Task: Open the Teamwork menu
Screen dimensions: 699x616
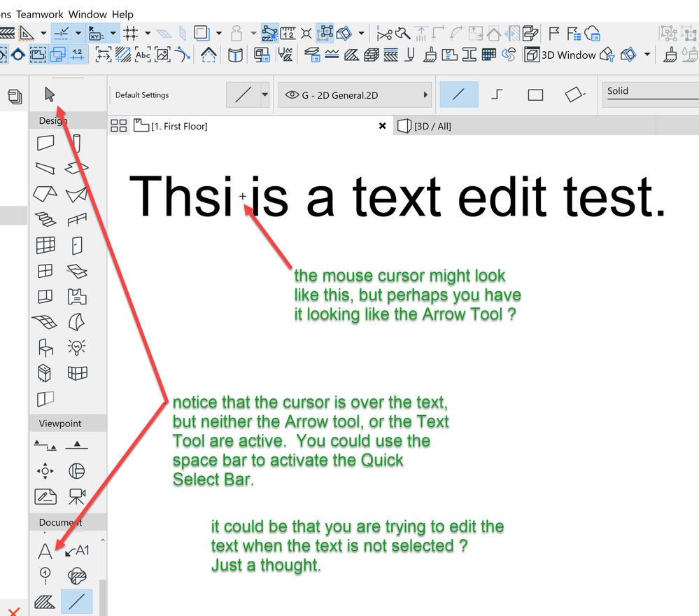Action: point(40,14)
